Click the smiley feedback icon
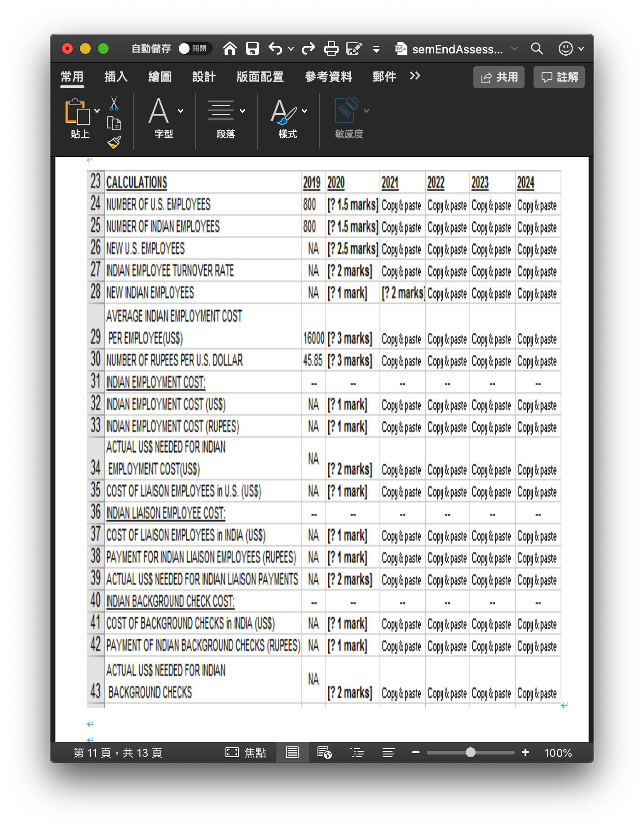The image size is (644, 829). 565,49
